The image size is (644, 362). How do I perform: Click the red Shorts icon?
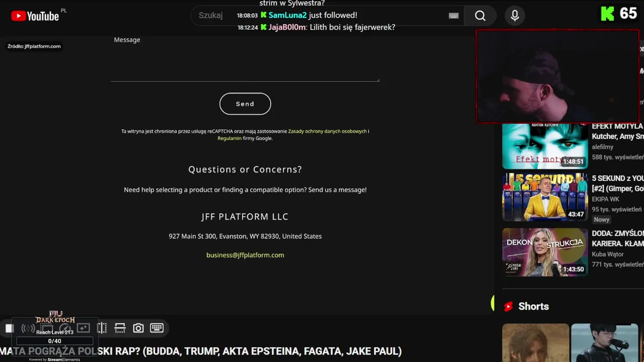point(508,306)
